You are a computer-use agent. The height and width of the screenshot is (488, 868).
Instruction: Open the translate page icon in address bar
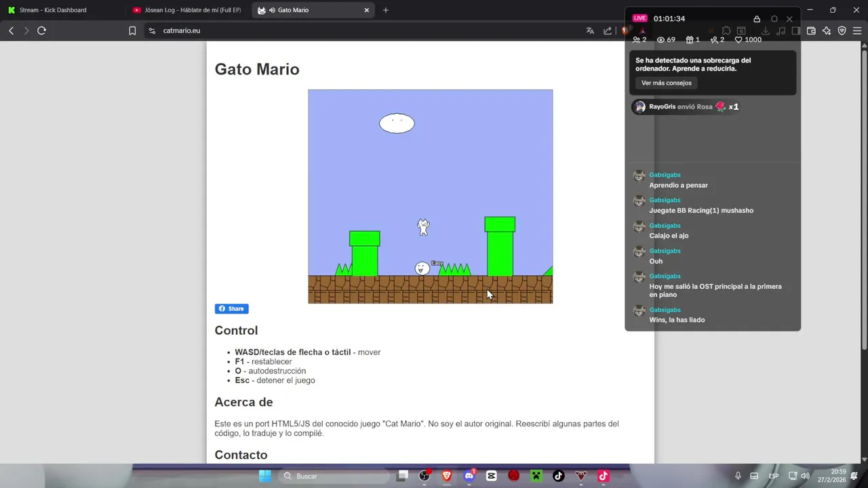[590, 30]
